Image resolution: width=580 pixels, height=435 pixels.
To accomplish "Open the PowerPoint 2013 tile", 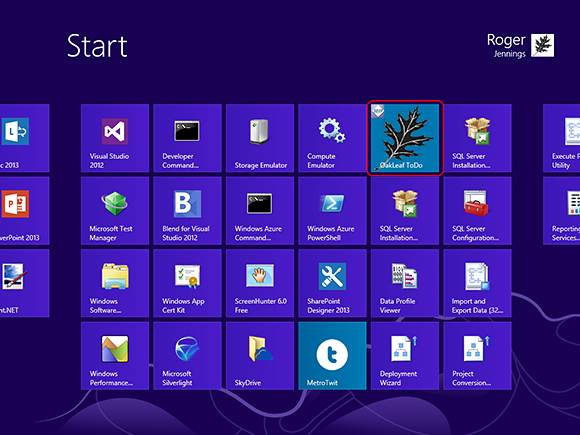I will point(24,210).
